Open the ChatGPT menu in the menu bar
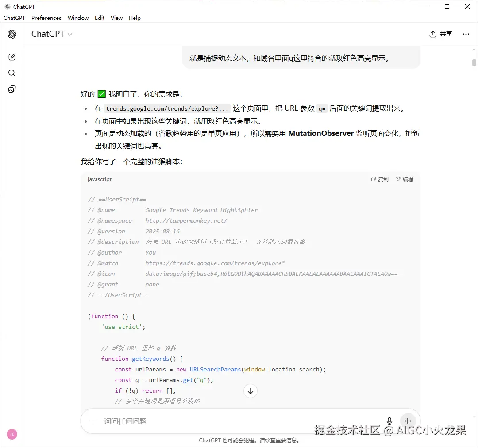This screenshot has height=448, width=478. (x=14, y=18)
